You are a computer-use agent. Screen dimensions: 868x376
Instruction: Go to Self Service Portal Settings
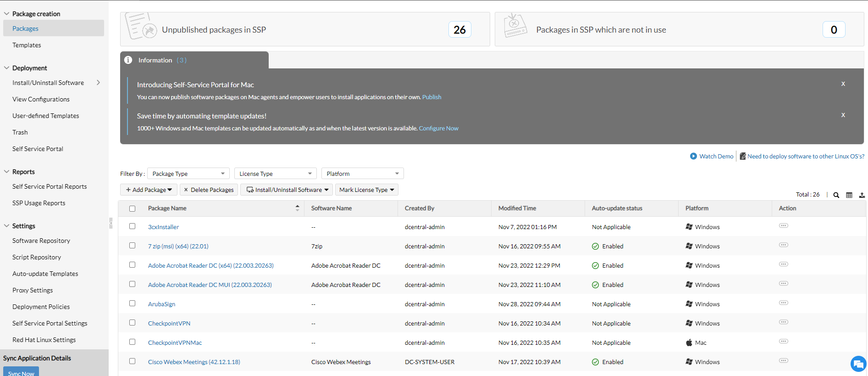(x=50, y=323)
